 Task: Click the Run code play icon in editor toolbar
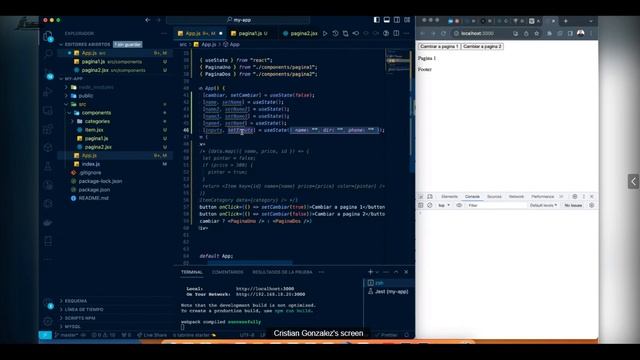tap(325, 33)
